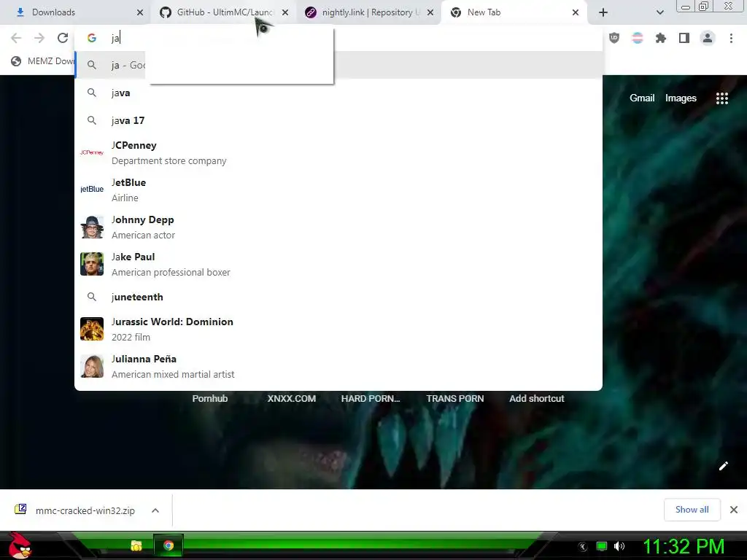Select the "ja - Google" search suggestion
Screen dimensions: 747x560
tap(338, 65)
